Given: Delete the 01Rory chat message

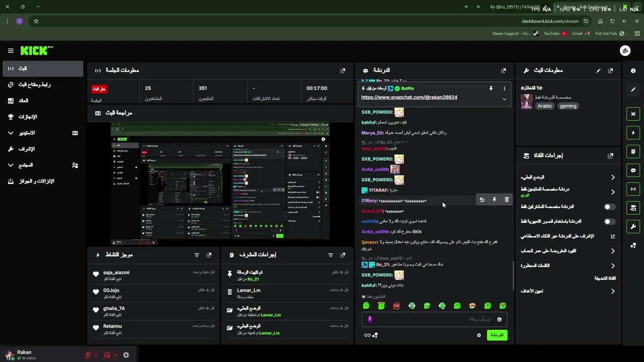Looking at the screenshot, I should tap(507, 200).
